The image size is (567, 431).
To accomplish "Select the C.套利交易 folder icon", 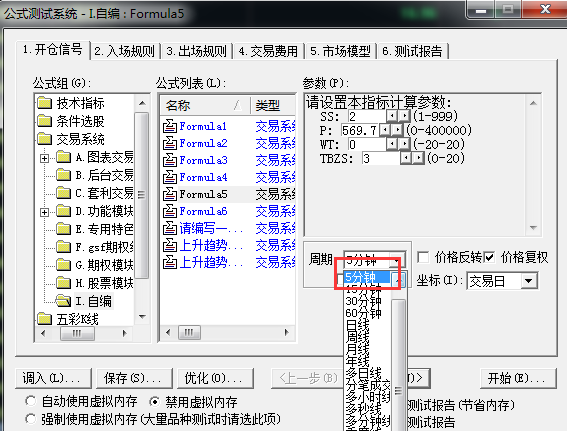I will (x=64, y=193).
